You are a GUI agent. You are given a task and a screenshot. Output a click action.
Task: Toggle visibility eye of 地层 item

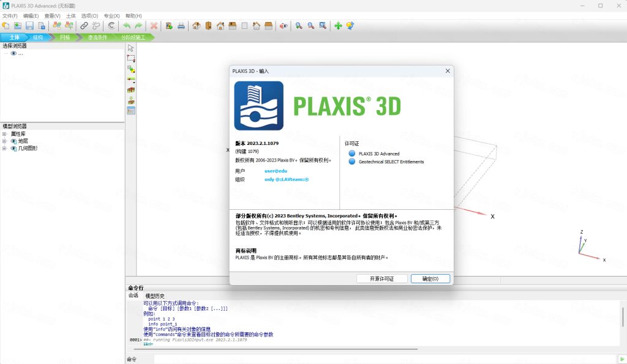(x=13, y=141)
